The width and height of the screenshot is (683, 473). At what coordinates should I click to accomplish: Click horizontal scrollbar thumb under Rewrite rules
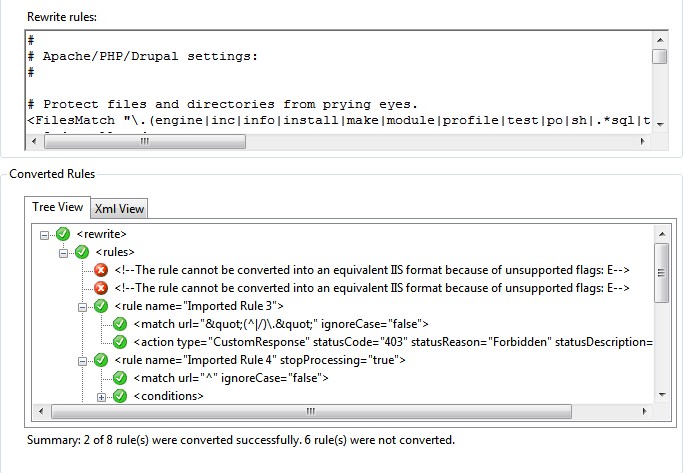pos(143,142)
